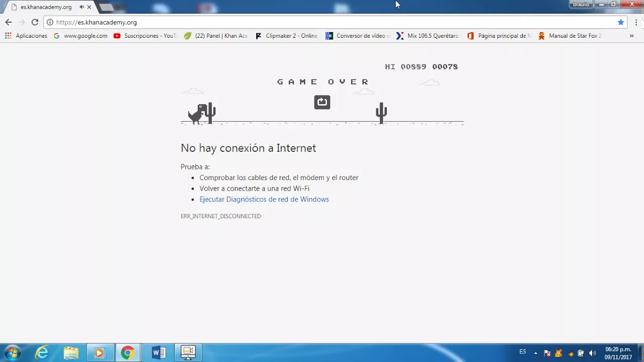The image size is (644, 362).
Task: Click the orange tray icon next to the Action Center flag
Action: point(558,353)
